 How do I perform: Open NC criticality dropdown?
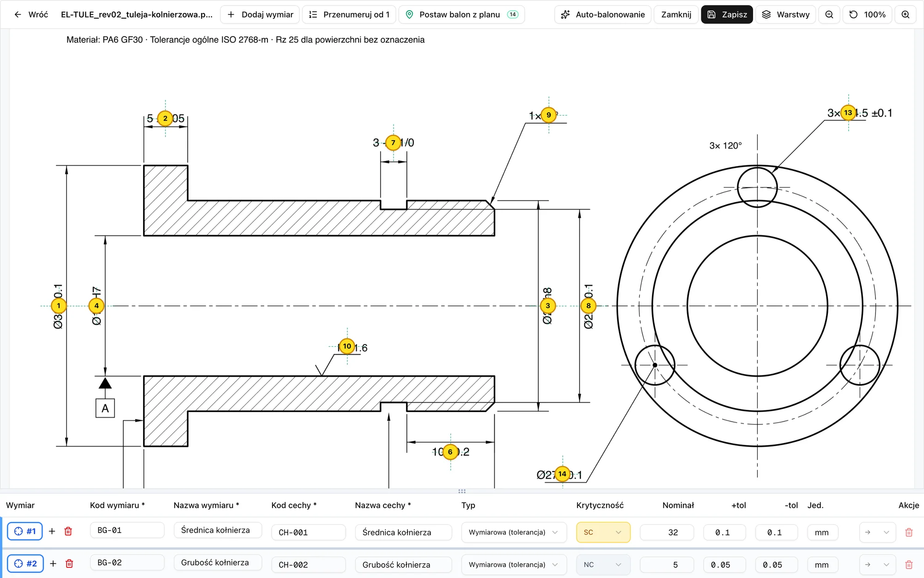pyautogui.click(x=603, y=565)
